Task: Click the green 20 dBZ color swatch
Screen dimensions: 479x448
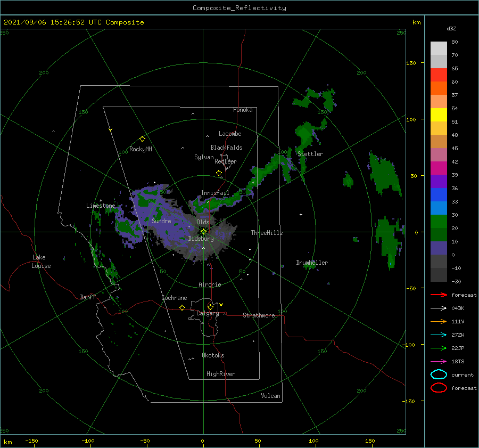Action: (x=439, y=222)
